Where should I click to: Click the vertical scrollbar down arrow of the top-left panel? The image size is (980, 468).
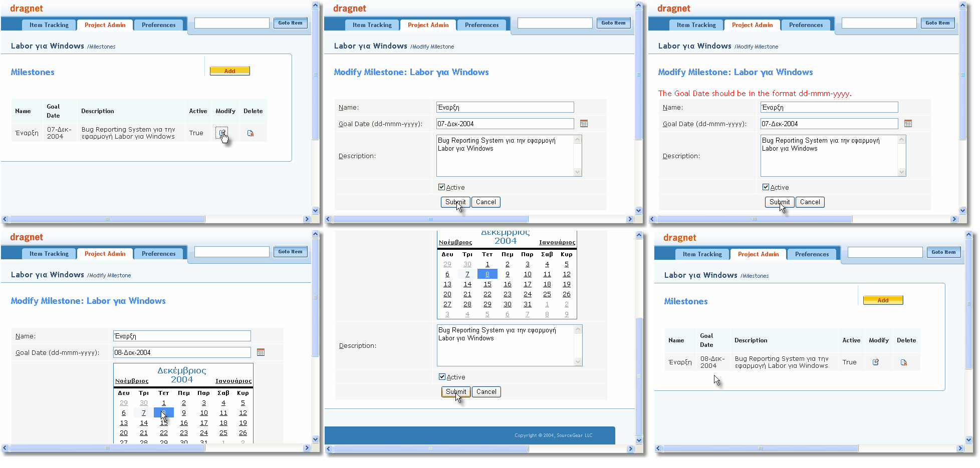(x=316, y=211)
